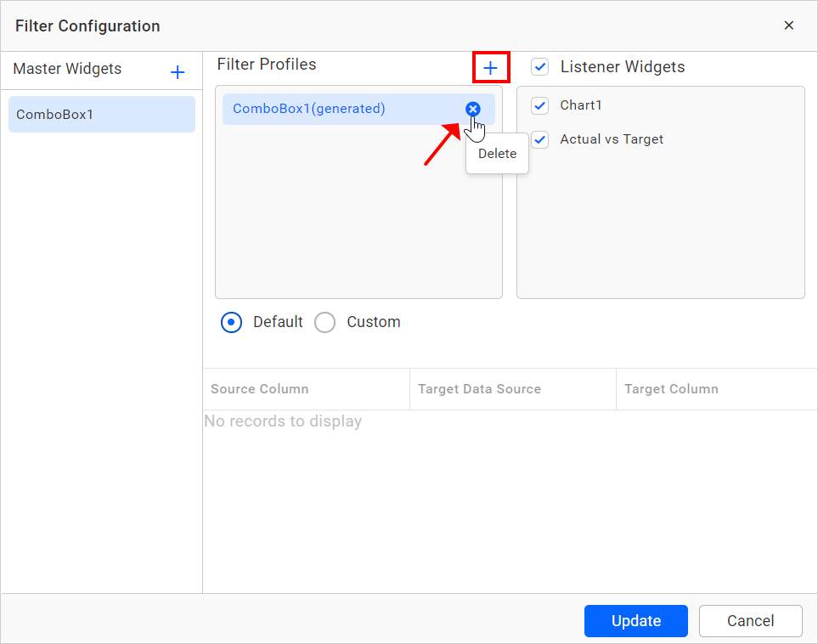Close the Filter Configuration dialog
This screenshot has width=818, height=644.
(788, 25)
